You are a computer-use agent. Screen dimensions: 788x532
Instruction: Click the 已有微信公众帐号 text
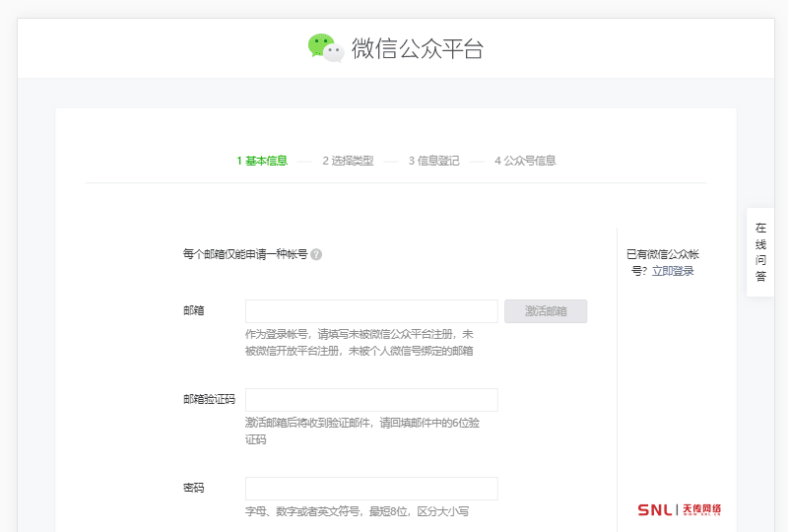pos(662,262)
